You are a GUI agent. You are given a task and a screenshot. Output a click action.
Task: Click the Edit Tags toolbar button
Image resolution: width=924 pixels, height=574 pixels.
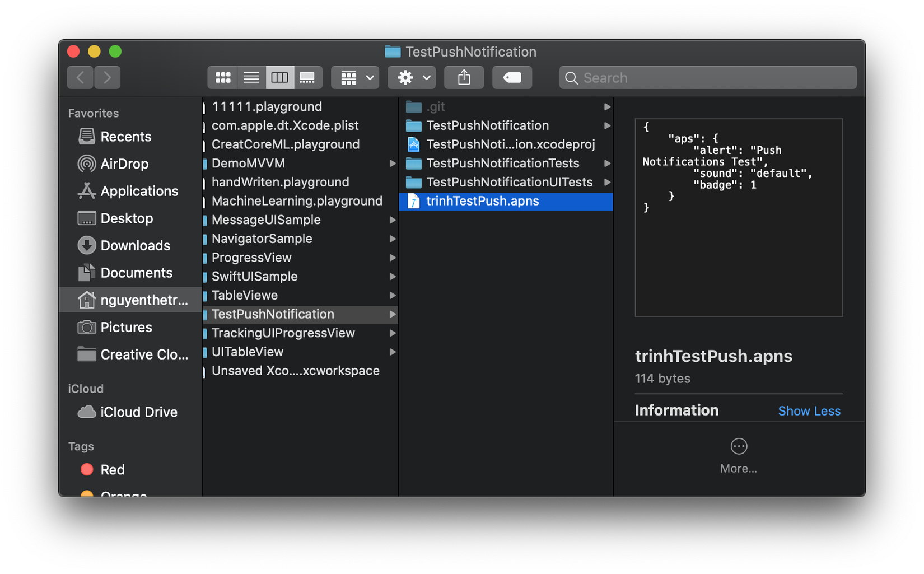pyautogui.click(x=512, y=78)
